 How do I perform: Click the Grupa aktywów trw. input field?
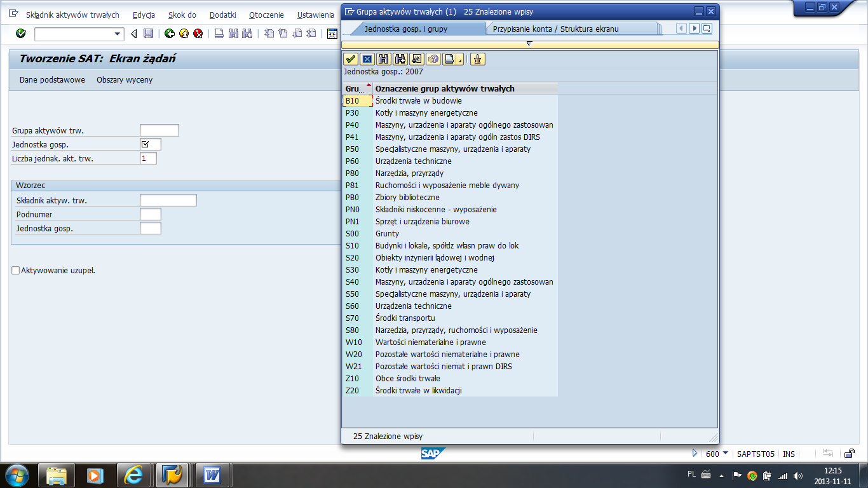159,130
